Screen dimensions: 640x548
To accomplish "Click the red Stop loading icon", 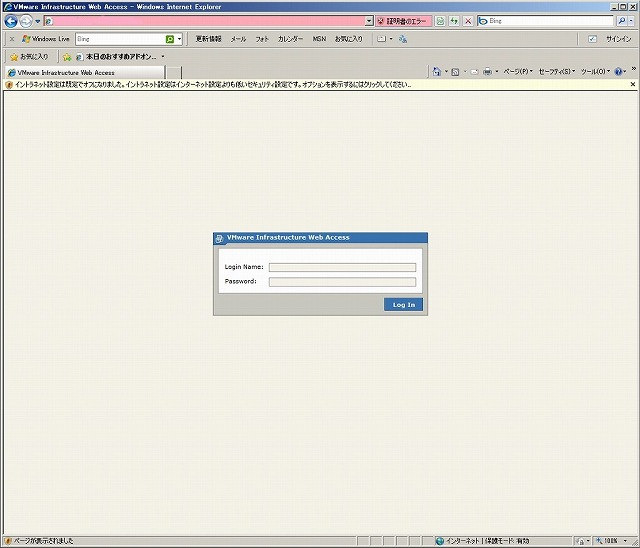I will (468, 21).
